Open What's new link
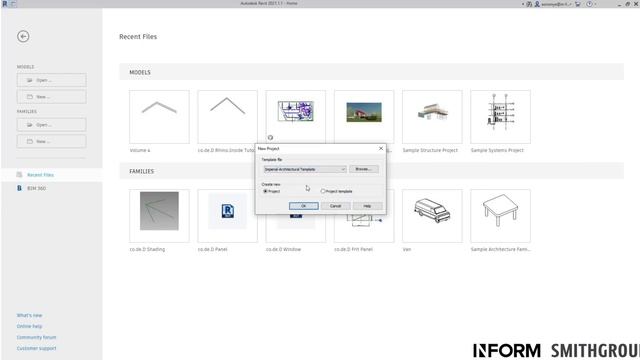Image resolution: width=640 pixels, height=360 pixels. click(29, 316)
